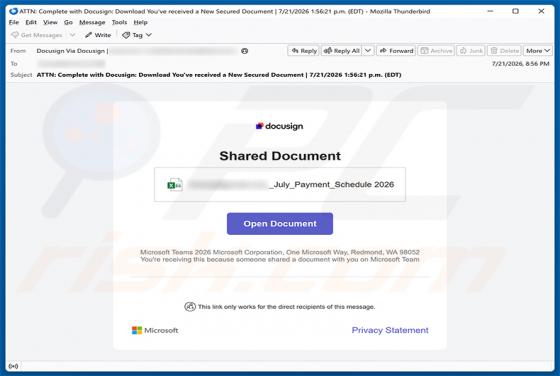The width and height of the screenshot is (560, 376).
Task: Expand the Reply All dropdown arrow
Action: click(368, 51)
